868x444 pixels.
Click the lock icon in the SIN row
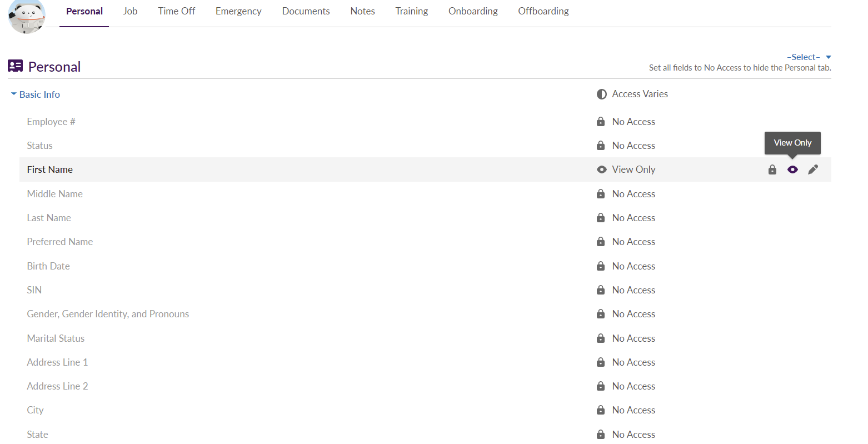(601, 290)
